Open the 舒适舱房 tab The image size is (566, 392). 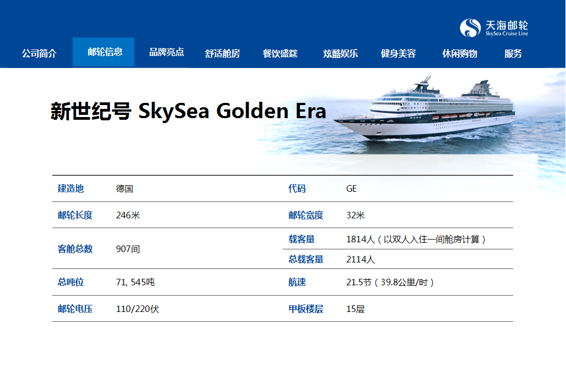pyautogui.click(x=223, y=53)
